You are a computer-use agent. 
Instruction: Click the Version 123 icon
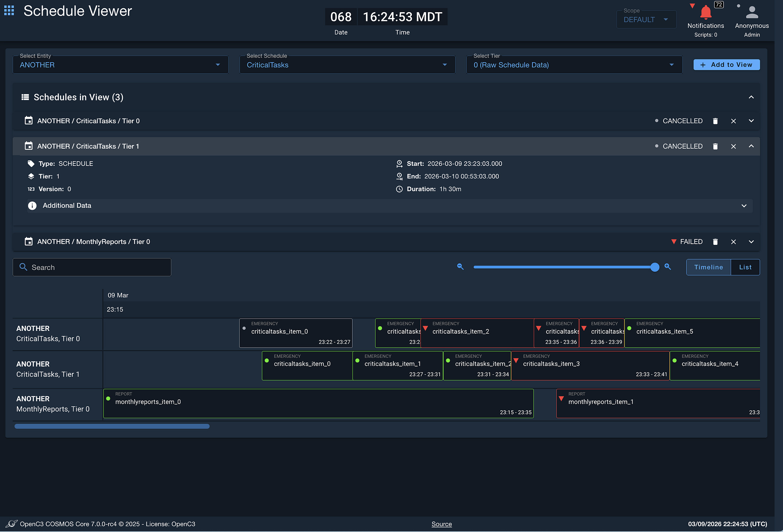click(31, 189)
